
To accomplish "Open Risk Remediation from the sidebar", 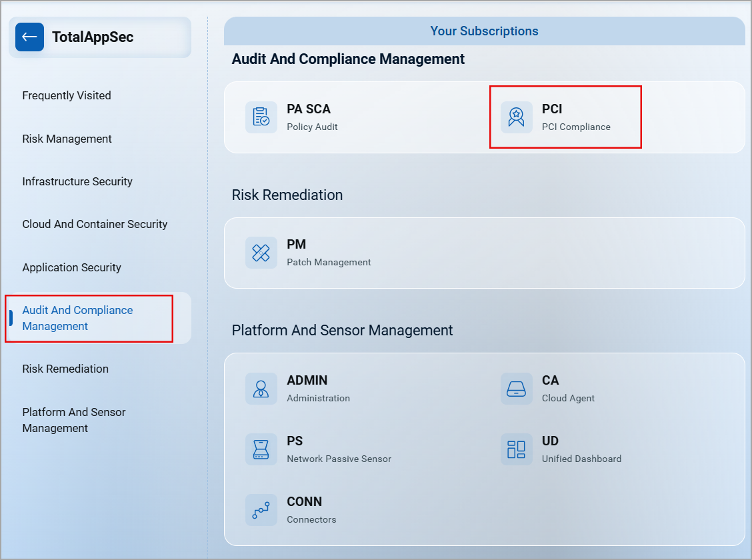I will pyautogui.click(x=65, y=369).
